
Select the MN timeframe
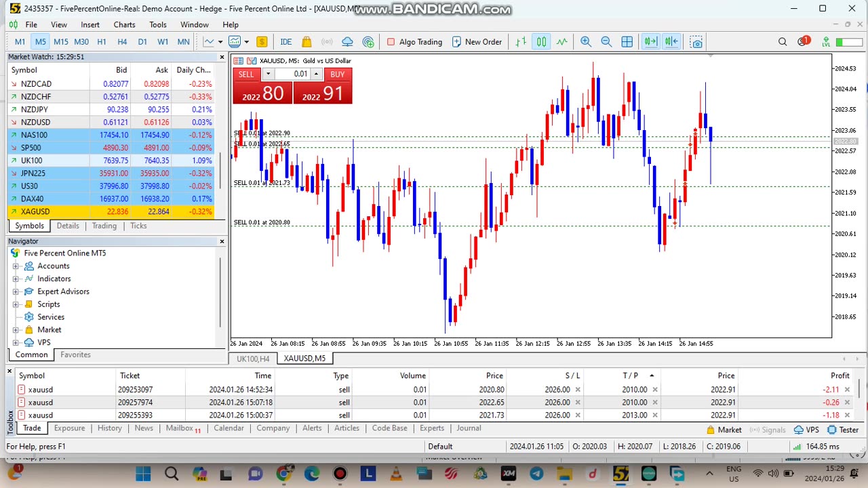point(183,42)
